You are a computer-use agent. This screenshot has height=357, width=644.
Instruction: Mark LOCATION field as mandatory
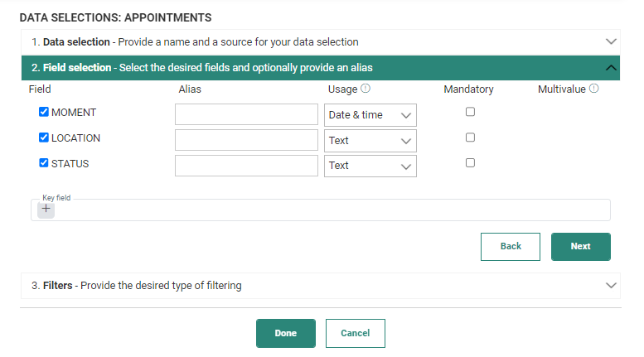(470, 137)
